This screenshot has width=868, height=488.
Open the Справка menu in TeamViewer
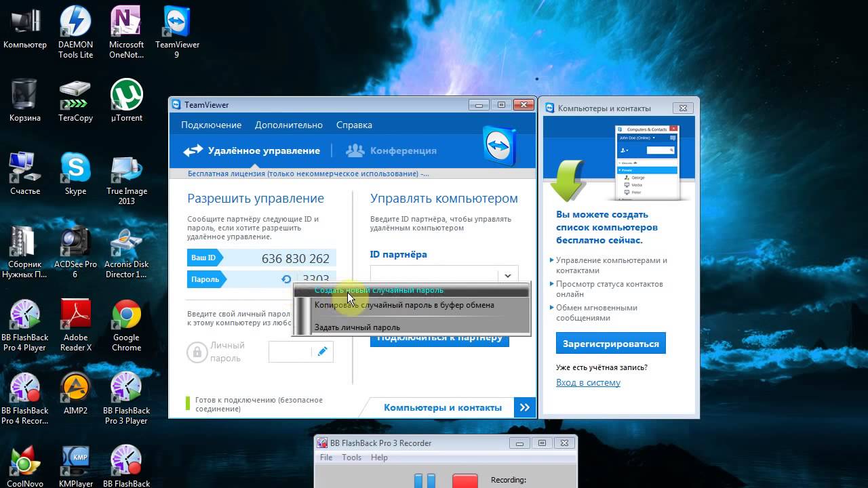pyautogui.click(x=354, y=125)
